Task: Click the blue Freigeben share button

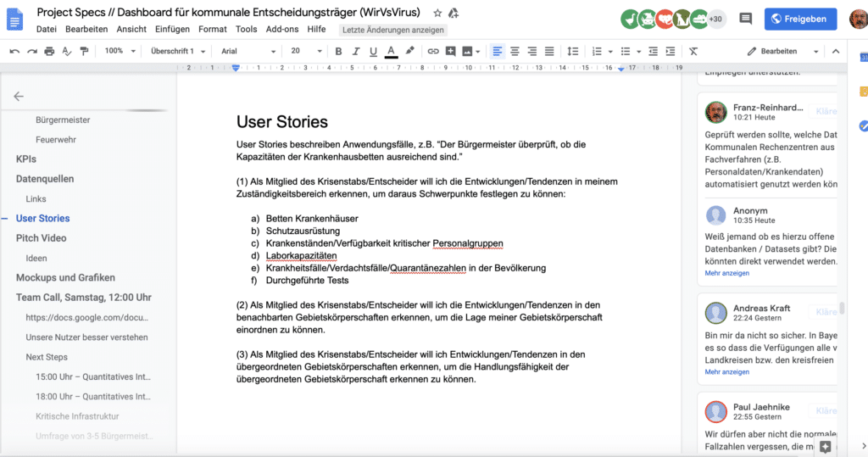Action: [x=800, y=19]
